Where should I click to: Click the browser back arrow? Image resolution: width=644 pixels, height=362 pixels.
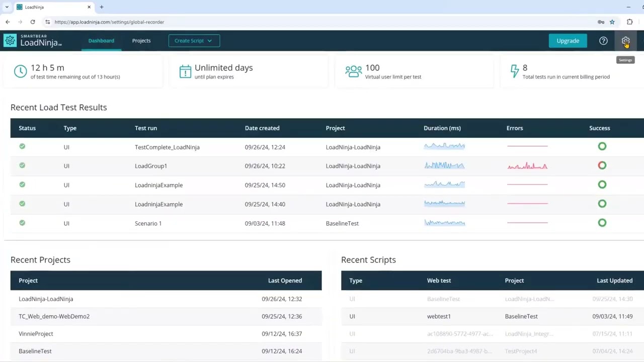[8, 22]
